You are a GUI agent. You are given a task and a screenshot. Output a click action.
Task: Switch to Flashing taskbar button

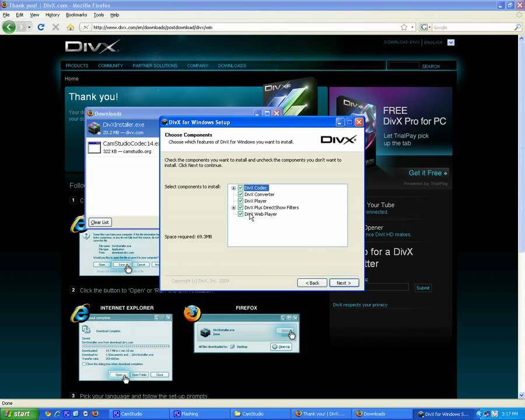pyautogui.click(x=200, y=414)
